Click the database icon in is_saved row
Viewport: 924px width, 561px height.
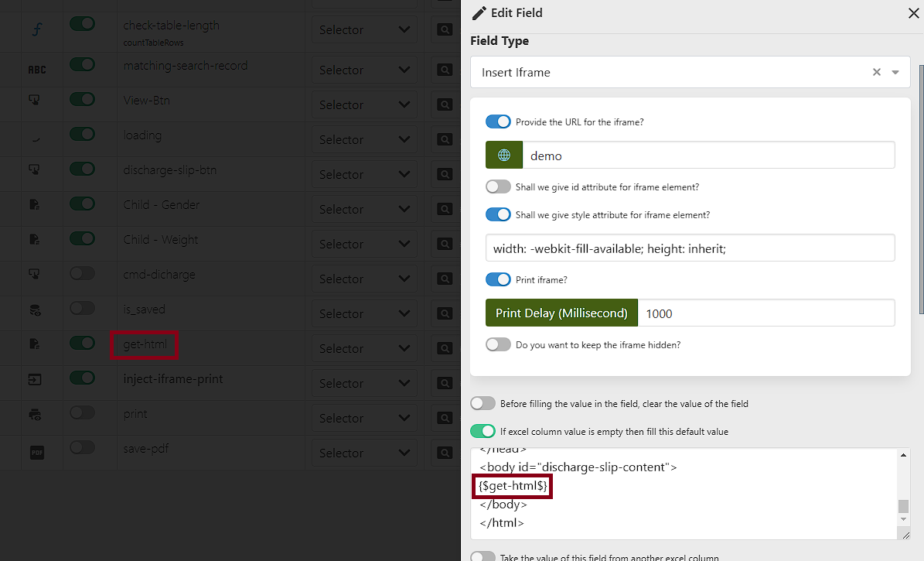coord(36,310)
